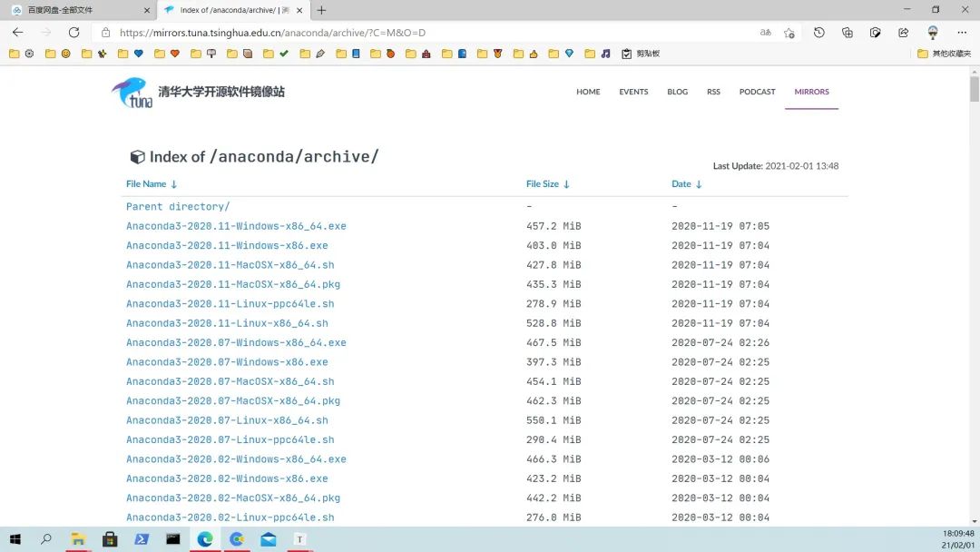The height and width of the screenshot is (552, 980).
Task: Expand the thumbs-up bookmark folder
Action: tap(526, 54)
